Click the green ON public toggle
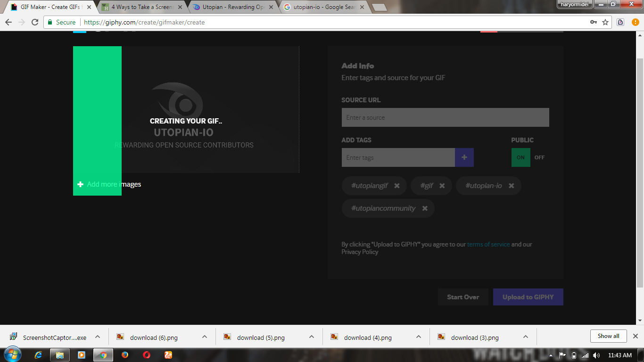Image resolution: width=644 pixels, height=362 pixels. (520, 157)
